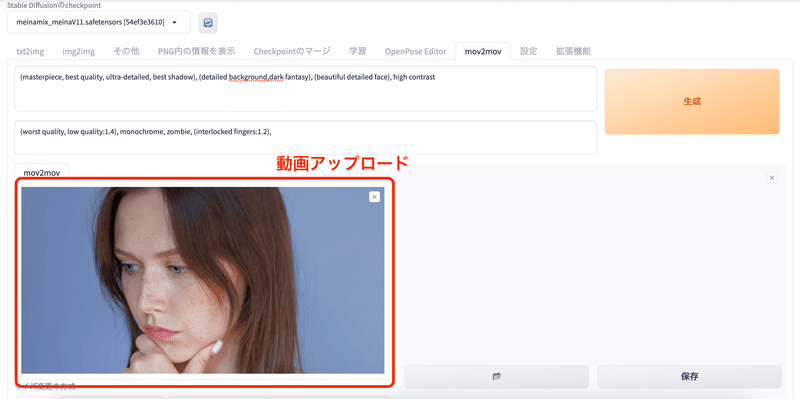Select the mov2mov main tab

[483, 51]
